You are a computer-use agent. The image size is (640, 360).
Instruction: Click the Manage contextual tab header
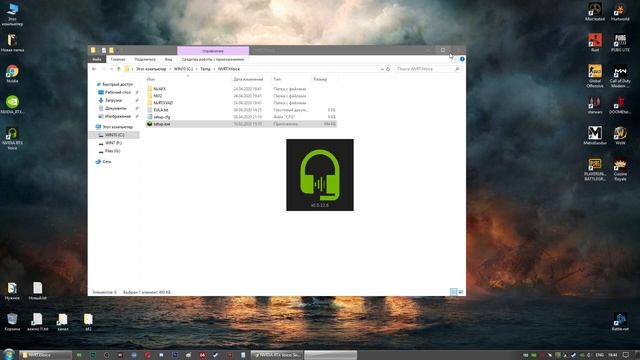click(x=213, y=51)
